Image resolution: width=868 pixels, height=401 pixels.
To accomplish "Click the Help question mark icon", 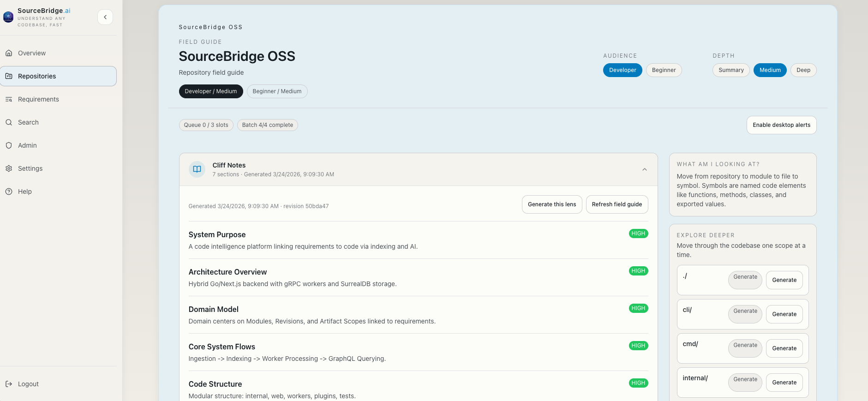I will click(9, 192).
